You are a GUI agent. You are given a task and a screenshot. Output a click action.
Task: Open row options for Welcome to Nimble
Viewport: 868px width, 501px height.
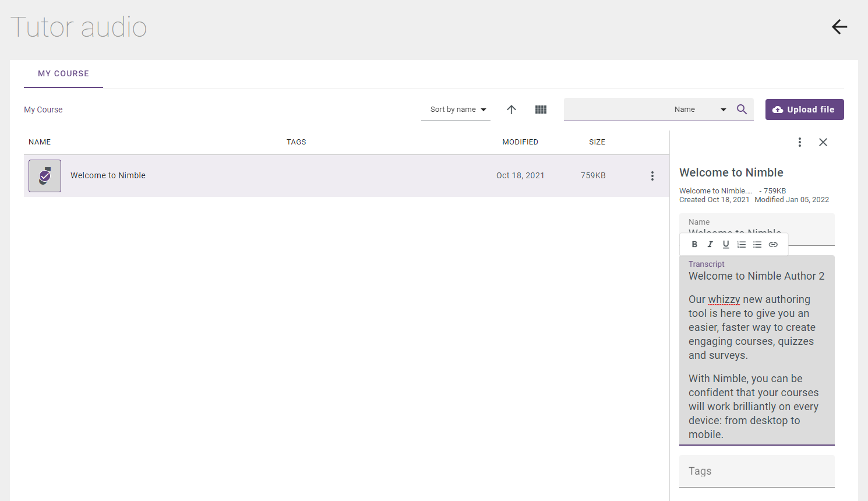[x=652, y=176]
